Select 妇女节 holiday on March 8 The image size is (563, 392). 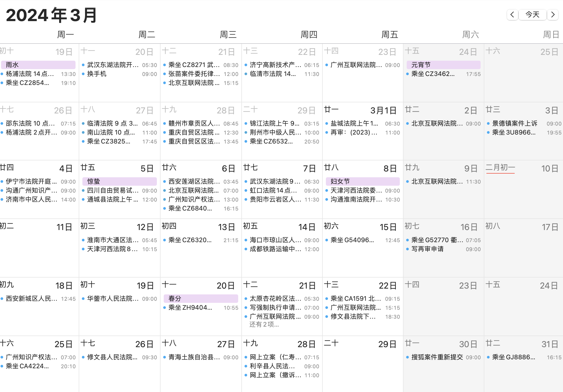point(363,181)
